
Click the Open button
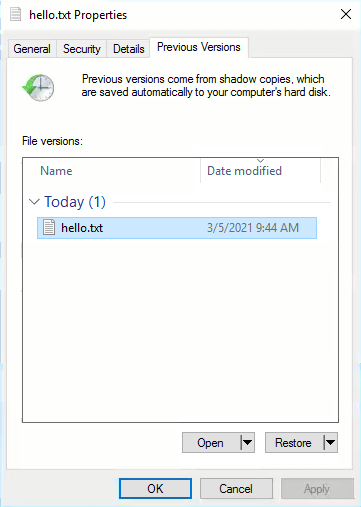tap(211, 443)
